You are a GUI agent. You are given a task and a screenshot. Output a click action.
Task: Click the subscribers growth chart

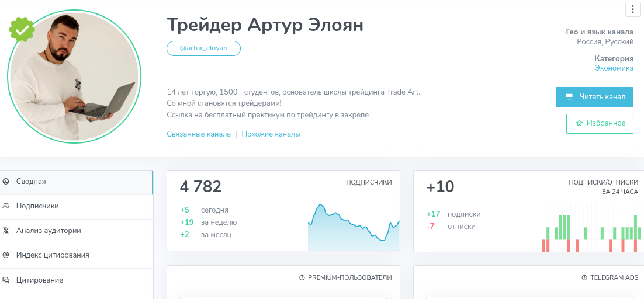[354, 228]
